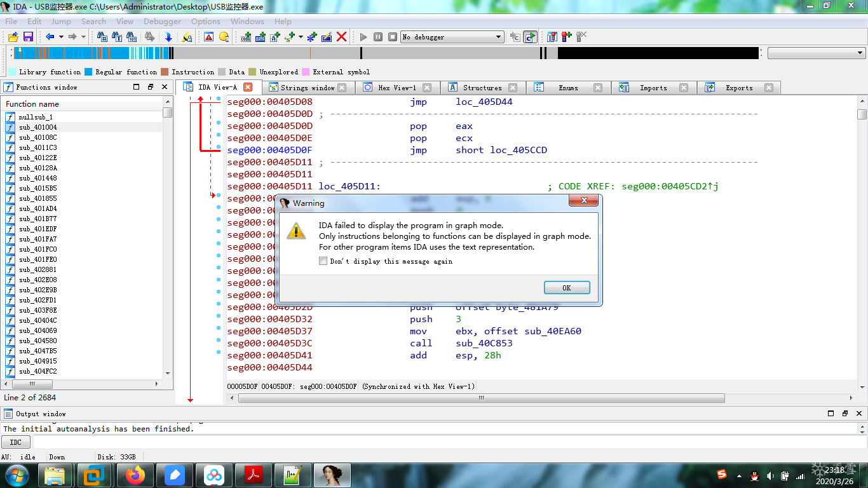
Task: Switch to the Strings window tab
Action: [x=308, y=88]
